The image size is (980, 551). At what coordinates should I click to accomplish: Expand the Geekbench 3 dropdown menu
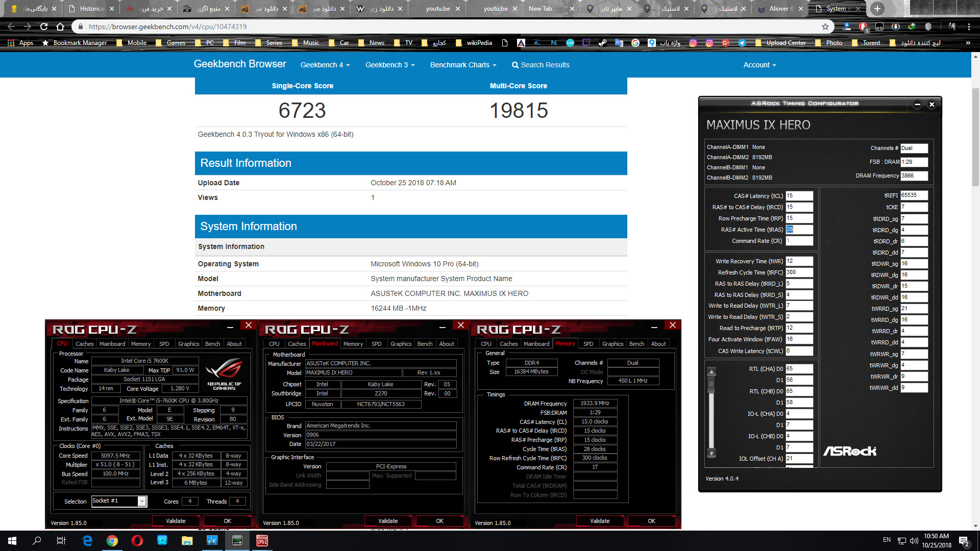[x=390, y=65]
